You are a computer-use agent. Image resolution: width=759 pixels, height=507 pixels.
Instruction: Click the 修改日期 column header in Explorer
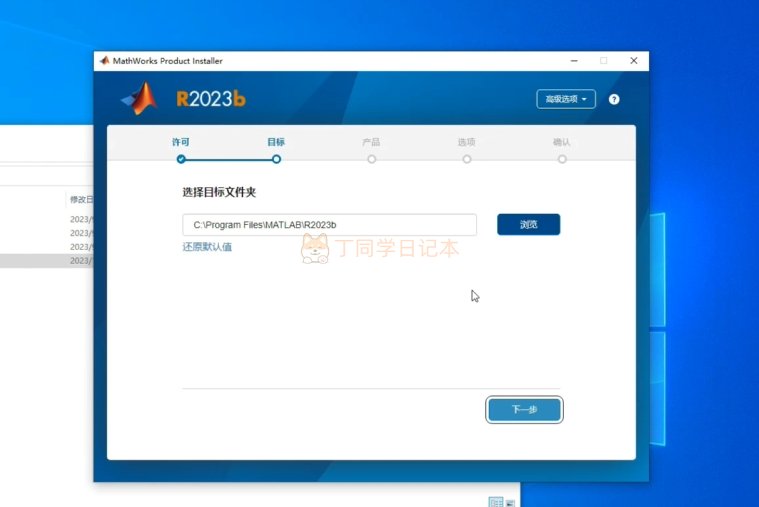pos(81,200)
